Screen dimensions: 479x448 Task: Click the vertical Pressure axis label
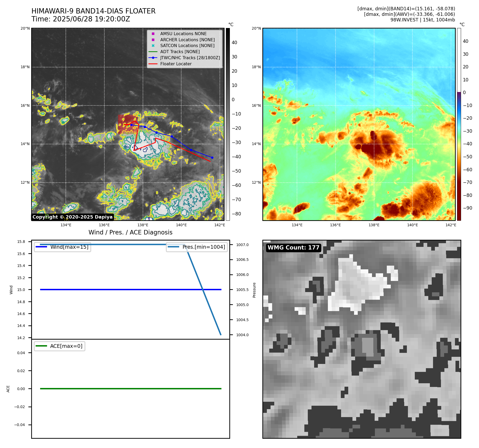pos(254,290)
